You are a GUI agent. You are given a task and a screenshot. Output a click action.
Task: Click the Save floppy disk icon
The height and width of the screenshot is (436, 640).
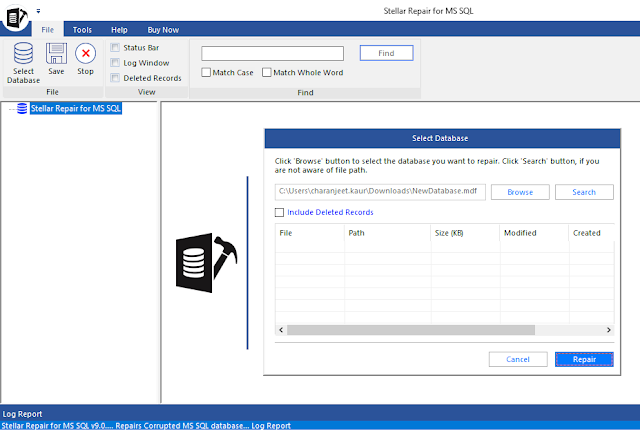point(56,53)
